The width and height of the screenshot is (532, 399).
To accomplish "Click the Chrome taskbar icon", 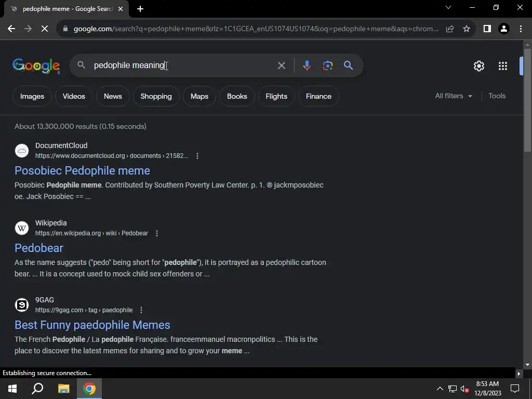I will [x=89, y=389].
